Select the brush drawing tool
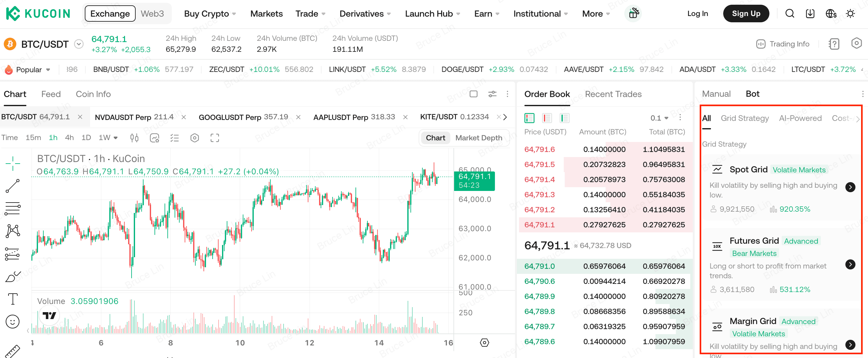 [x=13, y=276]
